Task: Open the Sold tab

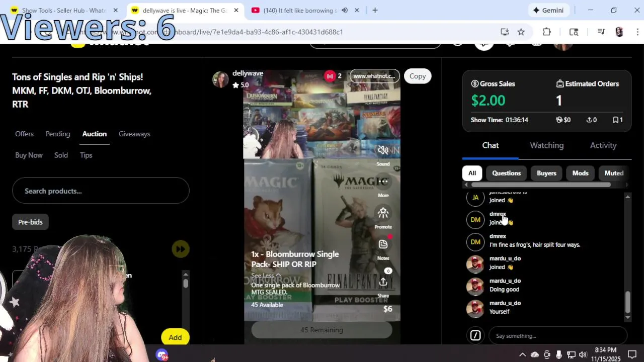Action: (61, 155)
